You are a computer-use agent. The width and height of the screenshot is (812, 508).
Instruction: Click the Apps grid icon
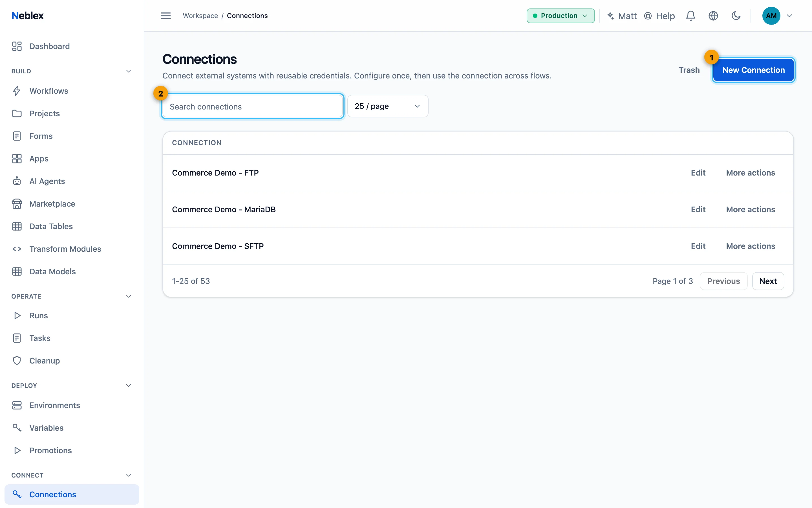[x=17, y=159]
